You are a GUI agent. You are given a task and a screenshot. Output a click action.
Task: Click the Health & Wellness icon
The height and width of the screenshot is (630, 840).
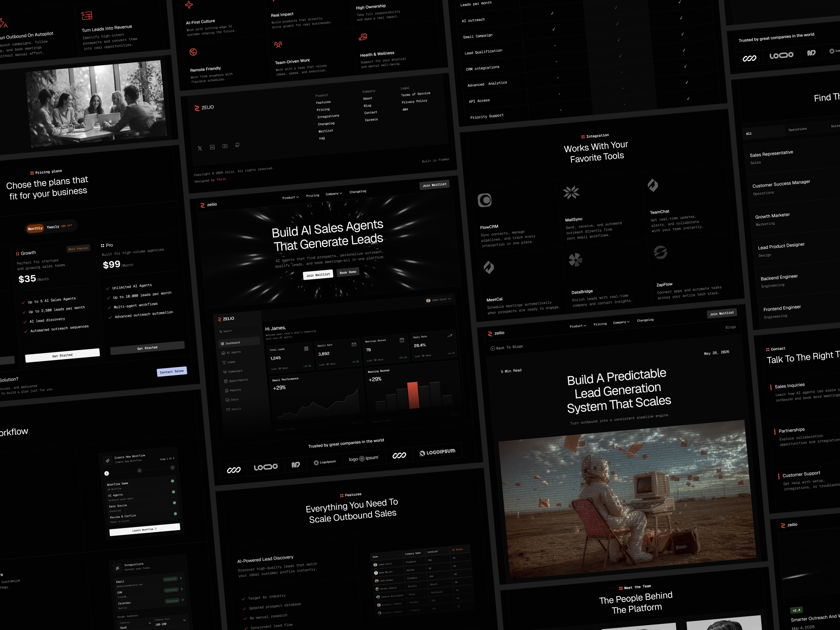click(x=363, y=37)
